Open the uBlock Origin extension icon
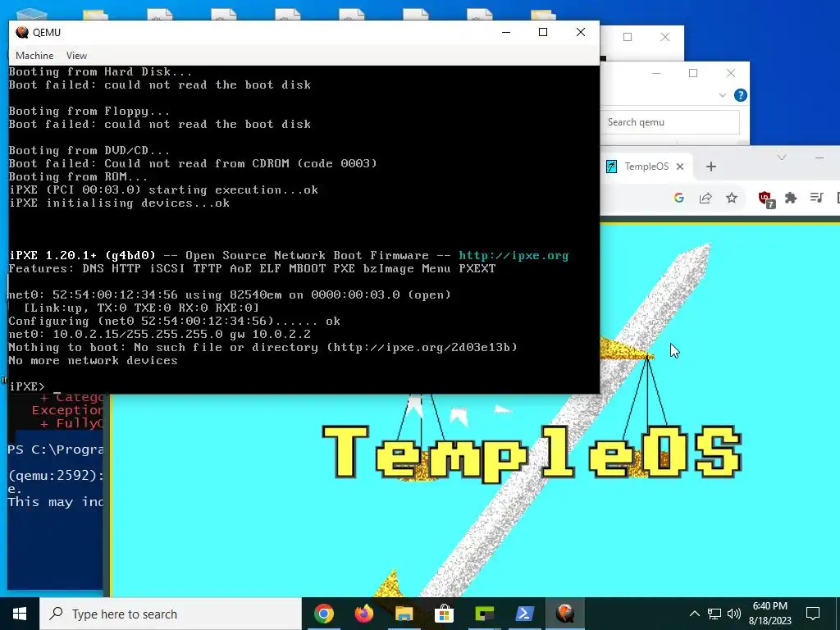 767,199
